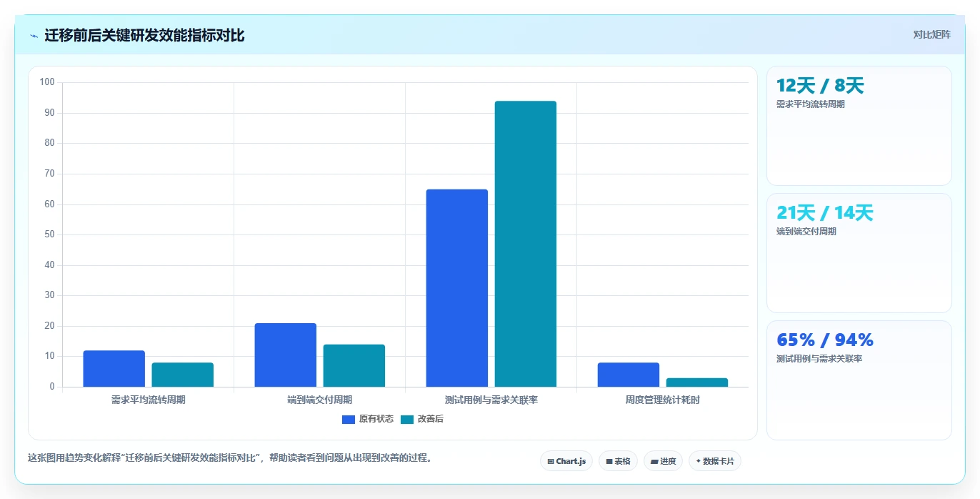Click the 原有状态 bar for 端到端交付周期

click(286, 355)
